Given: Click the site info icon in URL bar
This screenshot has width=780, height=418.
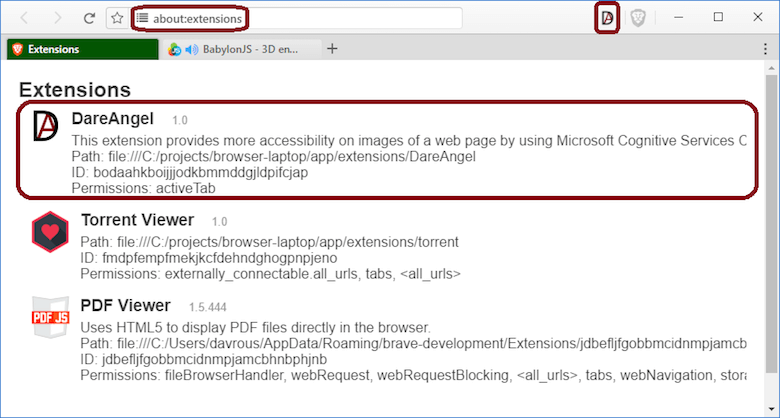Looking at the screenshot, I should click(x=142, y=18).
